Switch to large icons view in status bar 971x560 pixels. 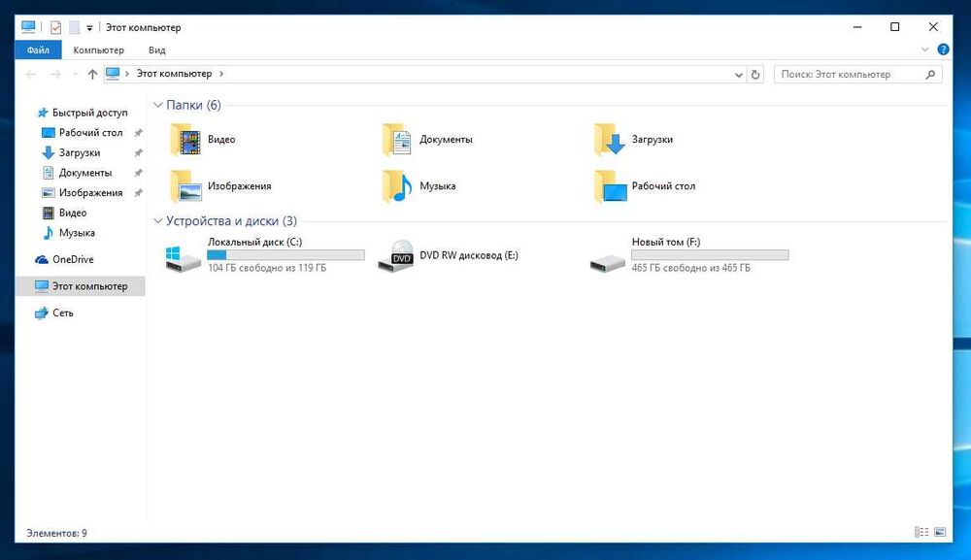pos(940,532)
